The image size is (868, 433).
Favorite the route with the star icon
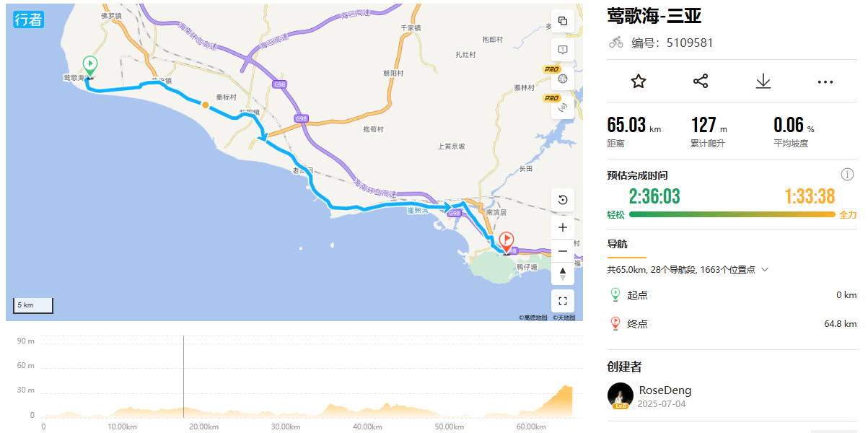coord(638,81)
